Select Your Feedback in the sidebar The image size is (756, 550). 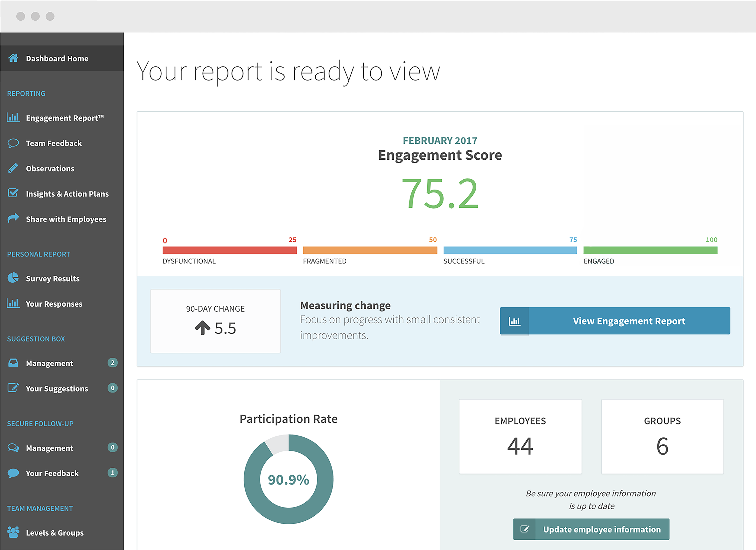coord(52,473)
